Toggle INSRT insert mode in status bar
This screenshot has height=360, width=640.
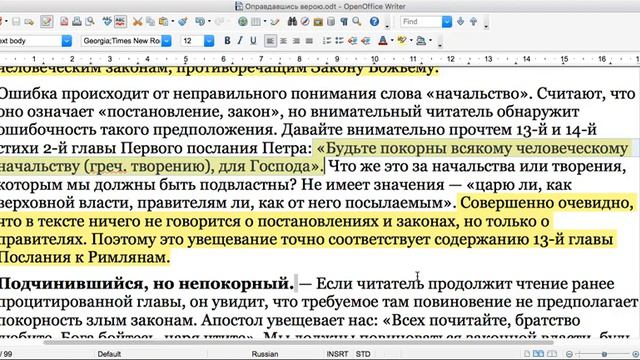[x=337, y=354]
